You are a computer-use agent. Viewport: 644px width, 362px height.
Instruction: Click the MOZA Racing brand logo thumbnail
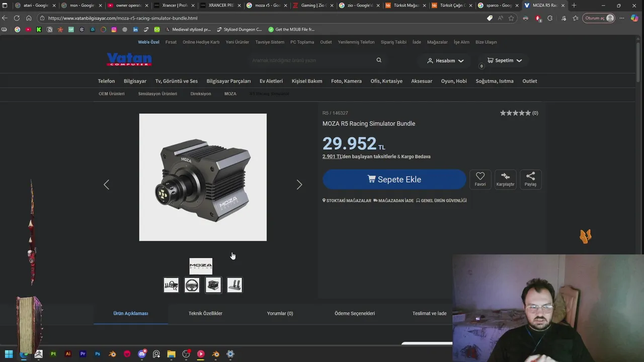tap(201, 266)
